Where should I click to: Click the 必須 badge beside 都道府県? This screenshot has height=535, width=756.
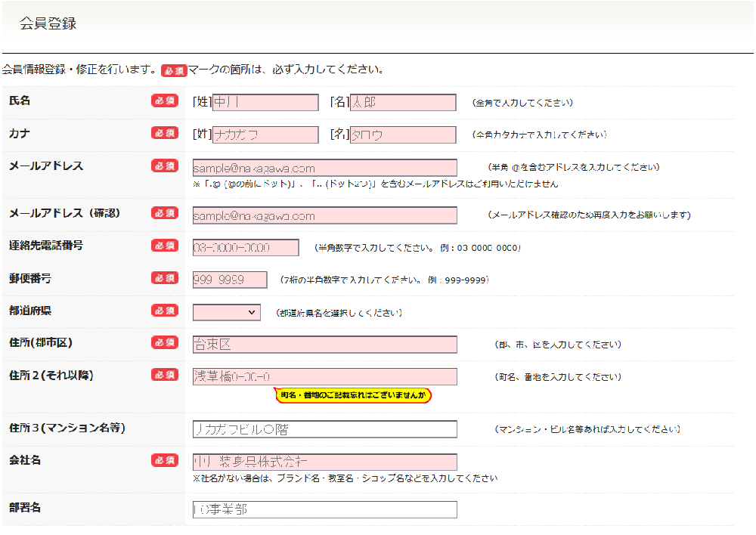tap(165, 311)
